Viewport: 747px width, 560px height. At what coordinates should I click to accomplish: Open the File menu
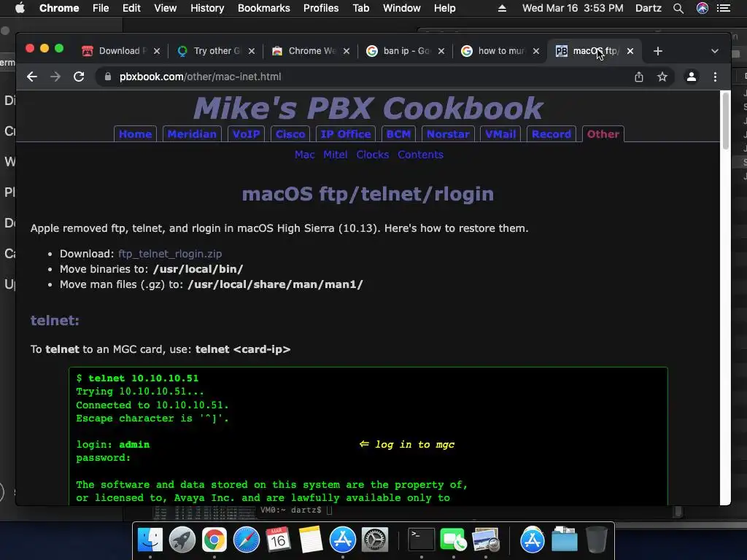click(101, 8)
